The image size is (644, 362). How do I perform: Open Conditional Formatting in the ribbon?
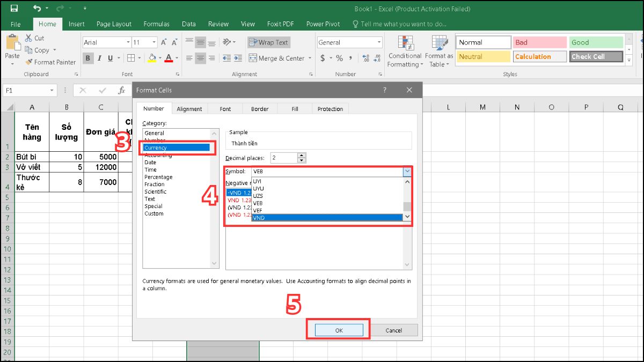(405, 51)
